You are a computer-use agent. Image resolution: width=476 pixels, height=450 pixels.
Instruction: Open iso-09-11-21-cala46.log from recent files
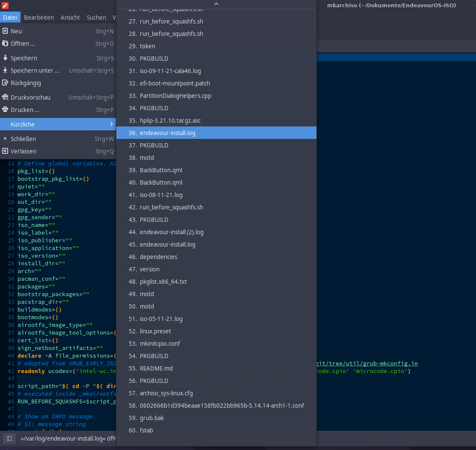pos(216,71)
